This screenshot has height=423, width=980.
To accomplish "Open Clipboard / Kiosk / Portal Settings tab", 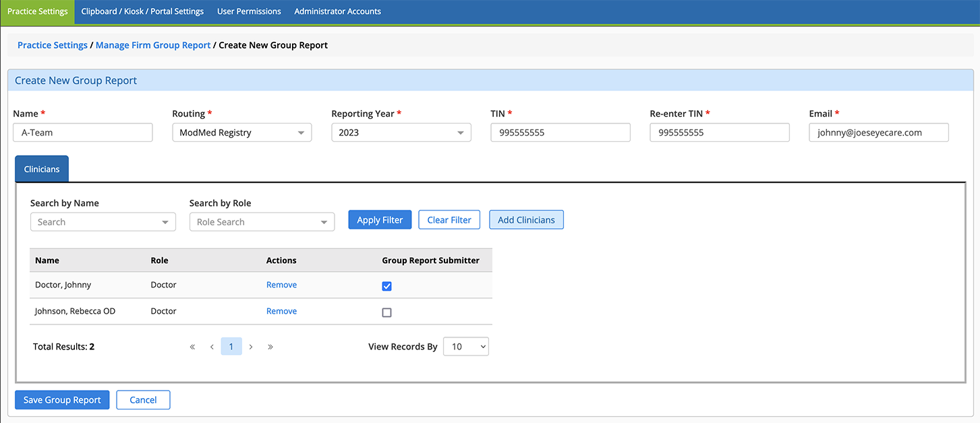I will [x=142, y=11].
